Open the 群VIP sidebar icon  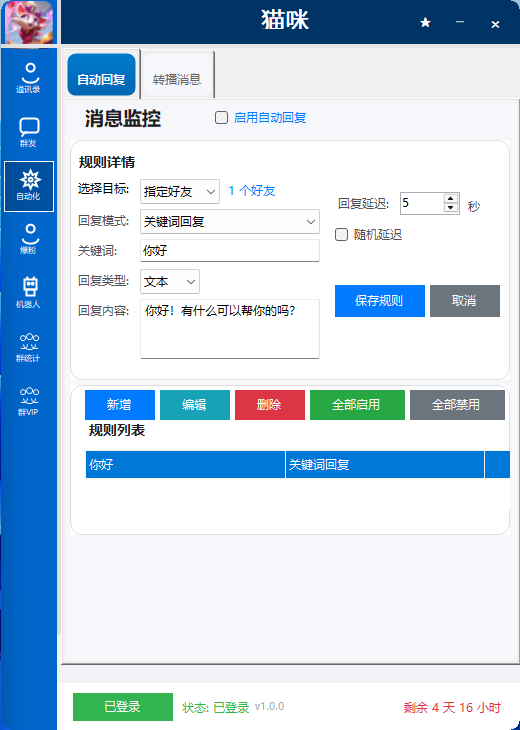pos(29,401)
